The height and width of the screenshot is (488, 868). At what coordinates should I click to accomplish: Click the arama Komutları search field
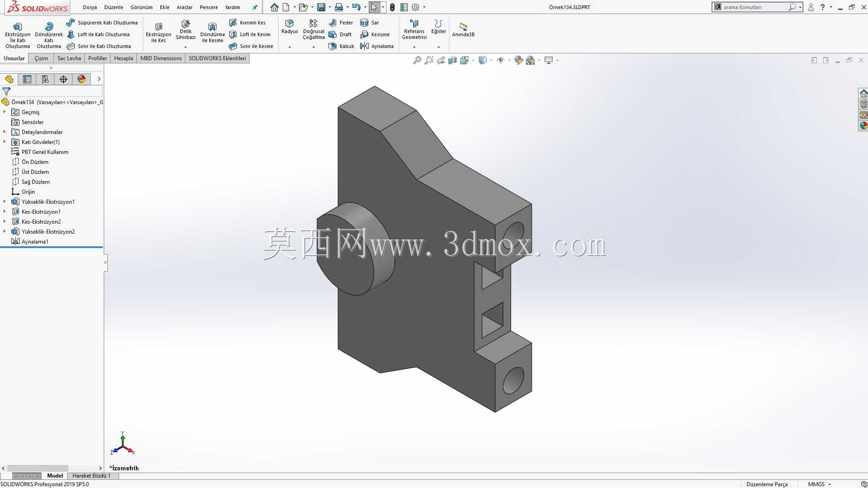point(755,7)
